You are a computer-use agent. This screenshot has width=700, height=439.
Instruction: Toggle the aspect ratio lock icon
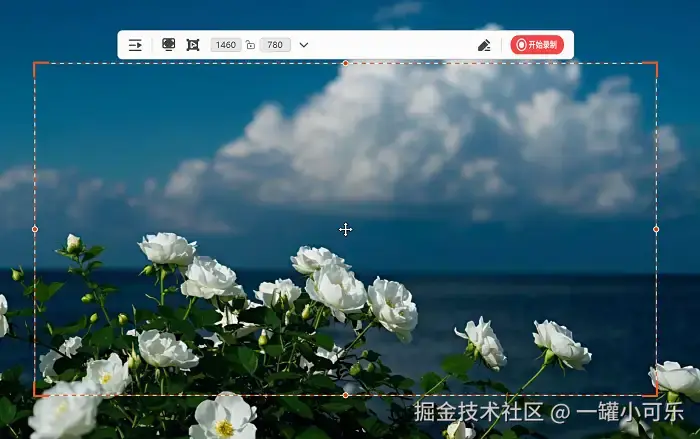point(250,45)
